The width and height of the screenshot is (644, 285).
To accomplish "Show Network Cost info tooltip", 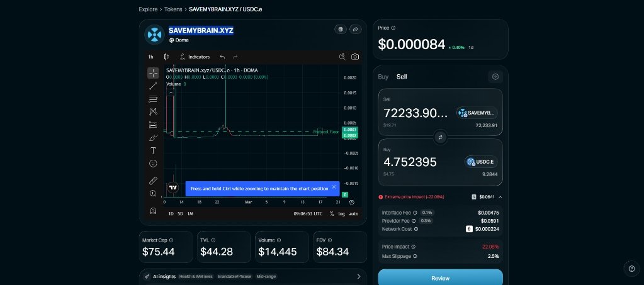I will coord(416,229).
